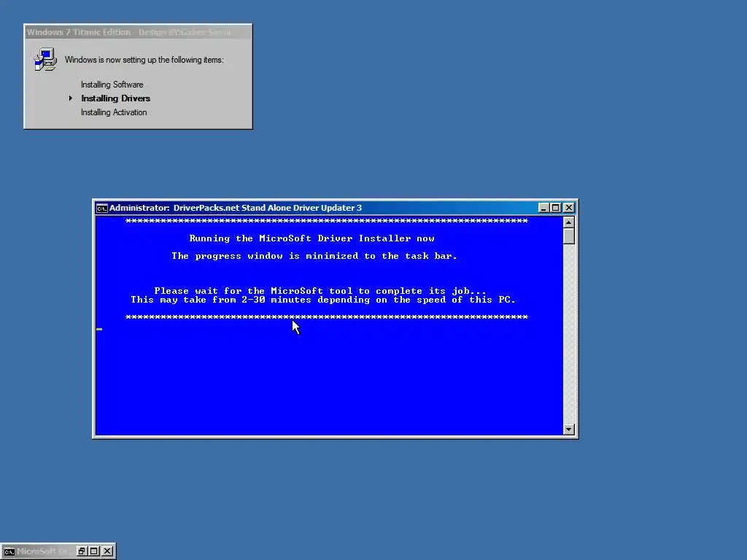This screenshot has height=560, width=747.
Task: Close the minimized MicroSoft window
Action: (108, 551)
